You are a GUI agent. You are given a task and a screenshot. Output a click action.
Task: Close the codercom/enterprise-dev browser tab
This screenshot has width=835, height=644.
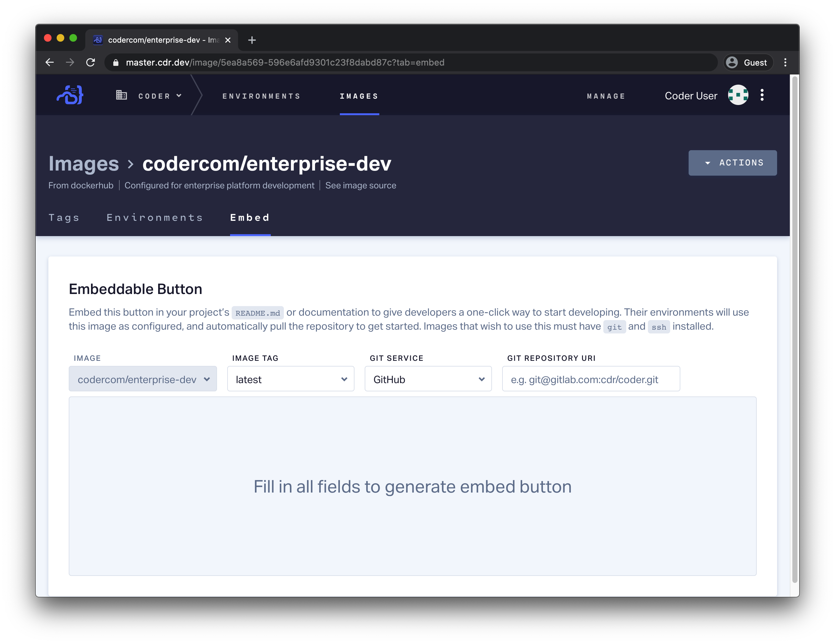[x=228, y=40]
